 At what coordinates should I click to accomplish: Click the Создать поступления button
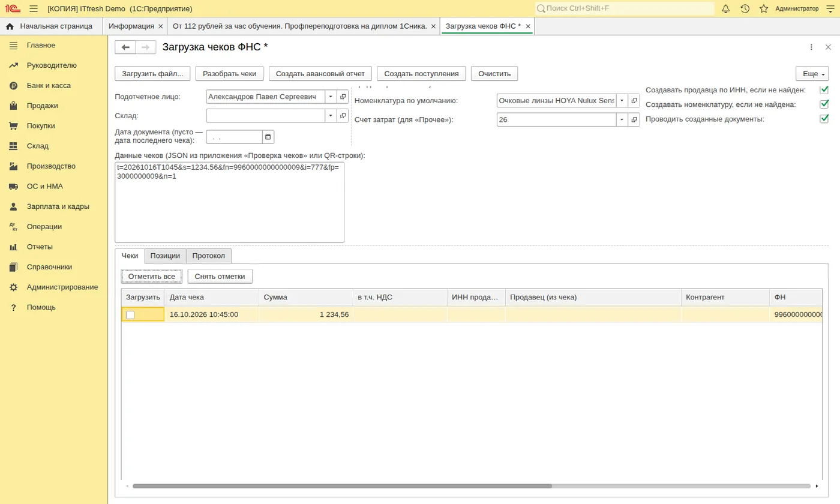point(421,74)
